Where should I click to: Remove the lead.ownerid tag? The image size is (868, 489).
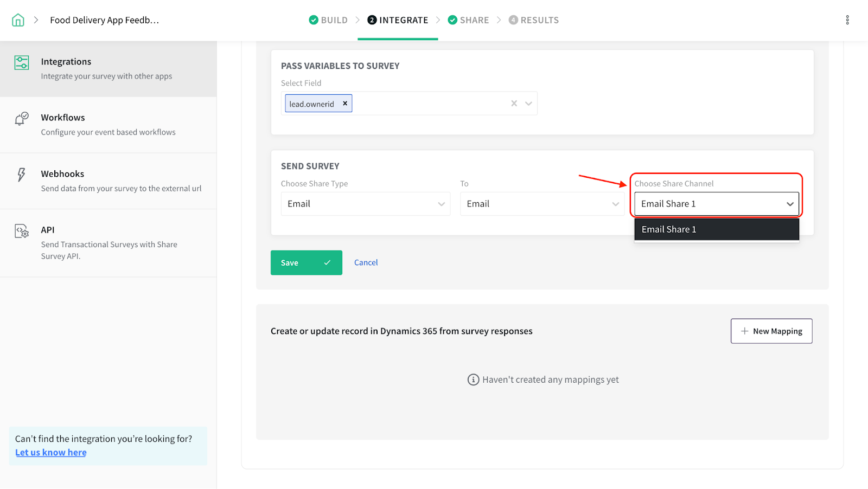point(345,103)
